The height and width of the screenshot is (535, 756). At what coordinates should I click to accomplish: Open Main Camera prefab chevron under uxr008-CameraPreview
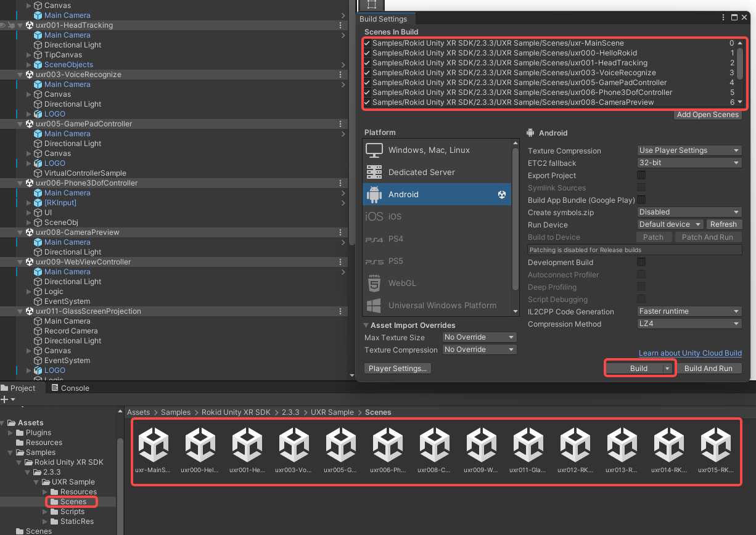click(x=343, y=242)
